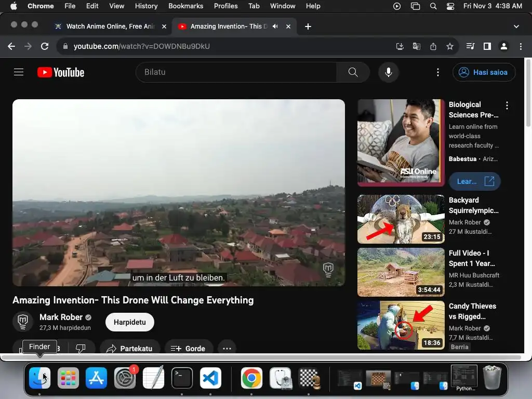Open the Window menu
Viewport: 532px width, 399px height.
pos(283,6)
